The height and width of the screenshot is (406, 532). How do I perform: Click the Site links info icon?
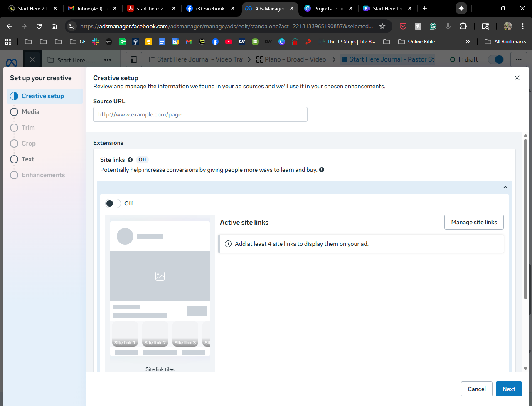[x=130, y=160]
